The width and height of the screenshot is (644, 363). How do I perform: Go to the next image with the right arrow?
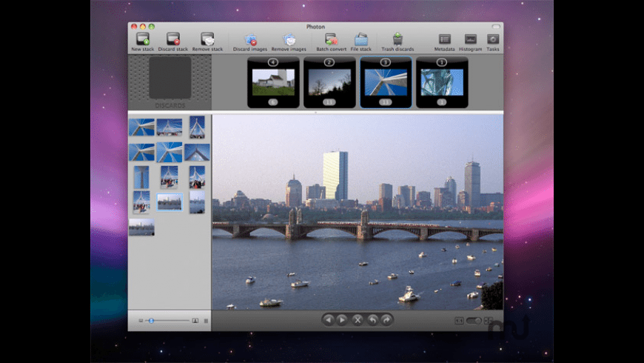click(x=342, y=320)
